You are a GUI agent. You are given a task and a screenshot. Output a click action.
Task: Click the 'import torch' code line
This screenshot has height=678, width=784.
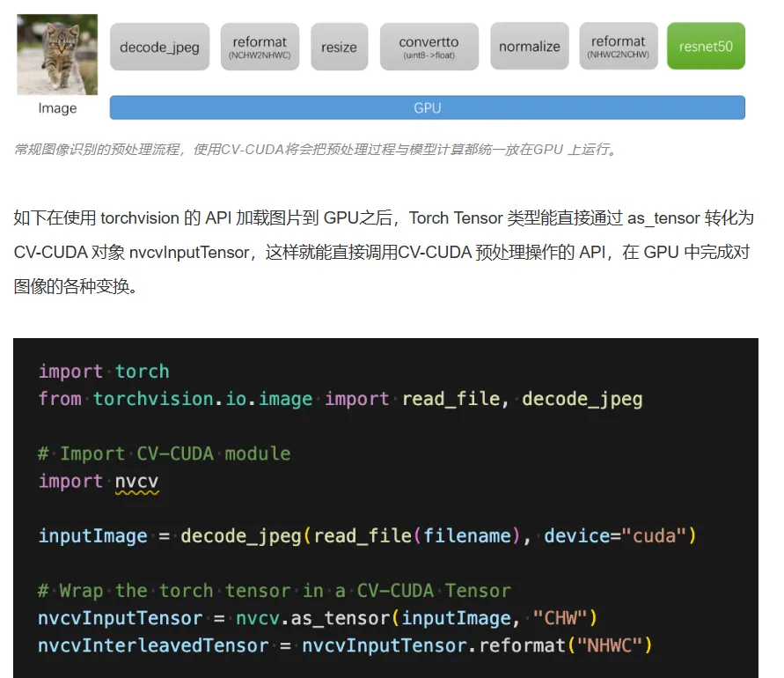point(104,372)
